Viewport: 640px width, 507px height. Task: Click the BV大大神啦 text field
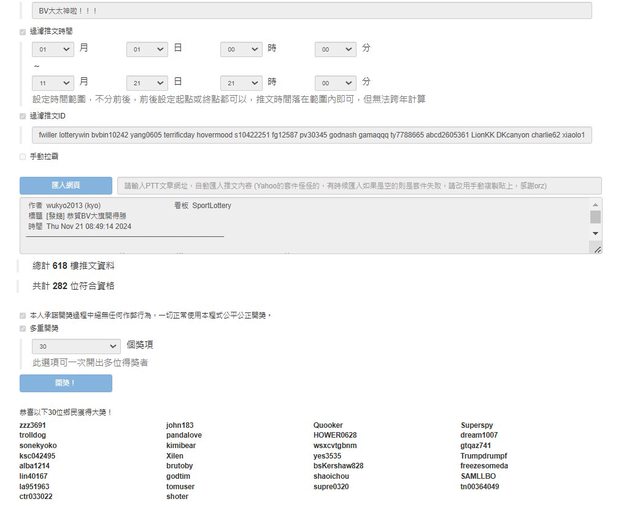point(311,10)
